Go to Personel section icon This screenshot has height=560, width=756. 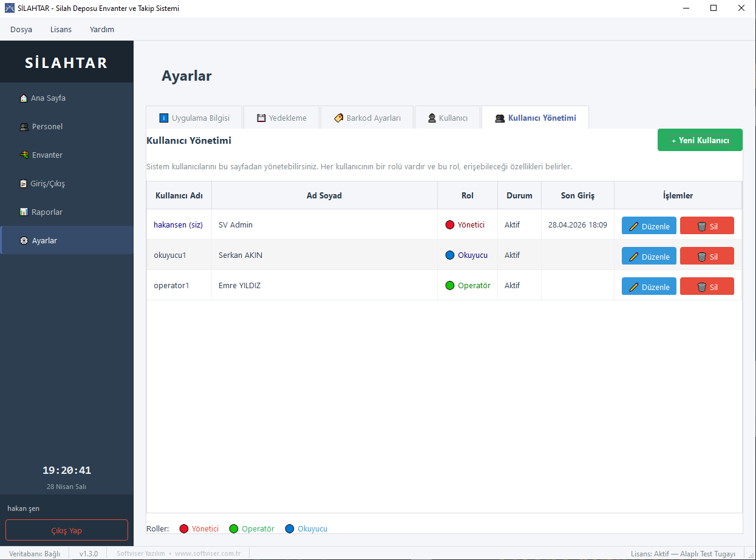coord(24,127)
